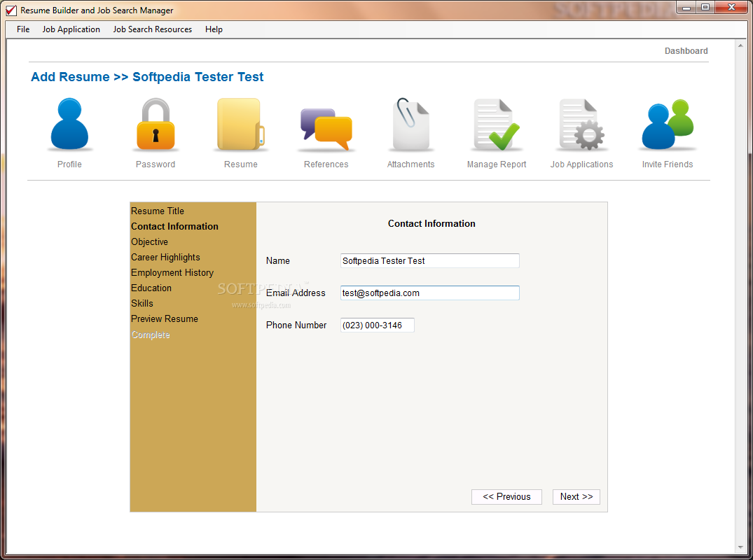Click the Profile label text
The image size is (753, 560).
coord(69,164)
